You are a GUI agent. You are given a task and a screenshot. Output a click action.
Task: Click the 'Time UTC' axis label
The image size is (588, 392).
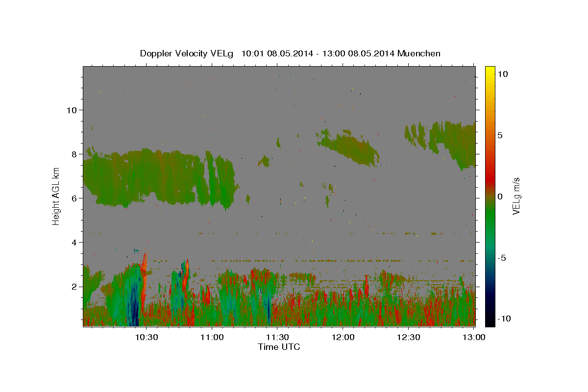[279, 347]
